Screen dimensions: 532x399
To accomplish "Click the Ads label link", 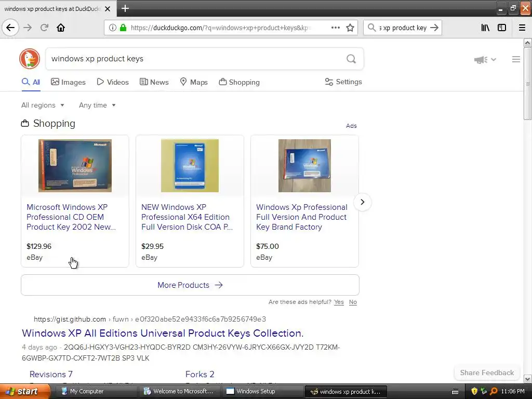I will 351,126.
